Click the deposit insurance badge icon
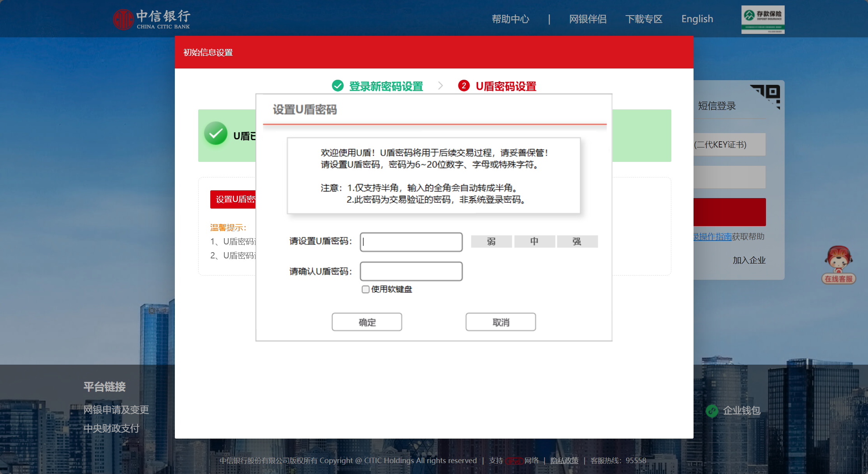The width and height of the screenshot is (868, 474). click(762, 19)
